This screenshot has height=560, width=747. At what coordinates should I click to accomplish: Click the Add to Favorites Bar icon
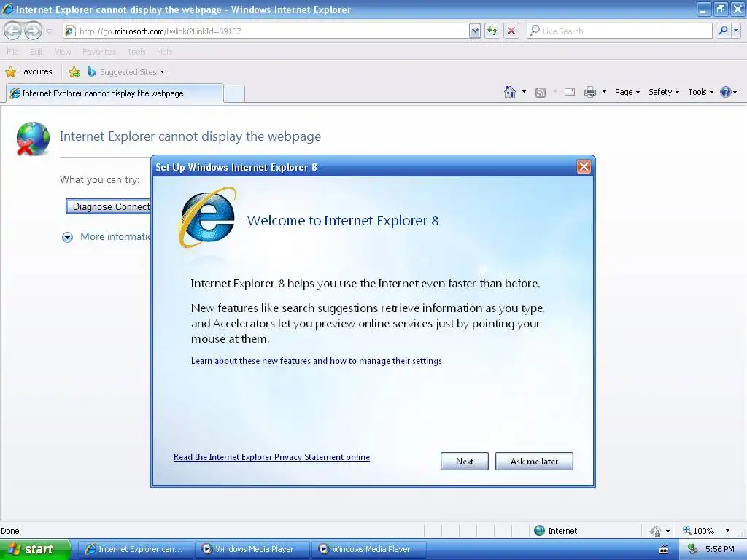pyautogui.click(x=74, y=72)
